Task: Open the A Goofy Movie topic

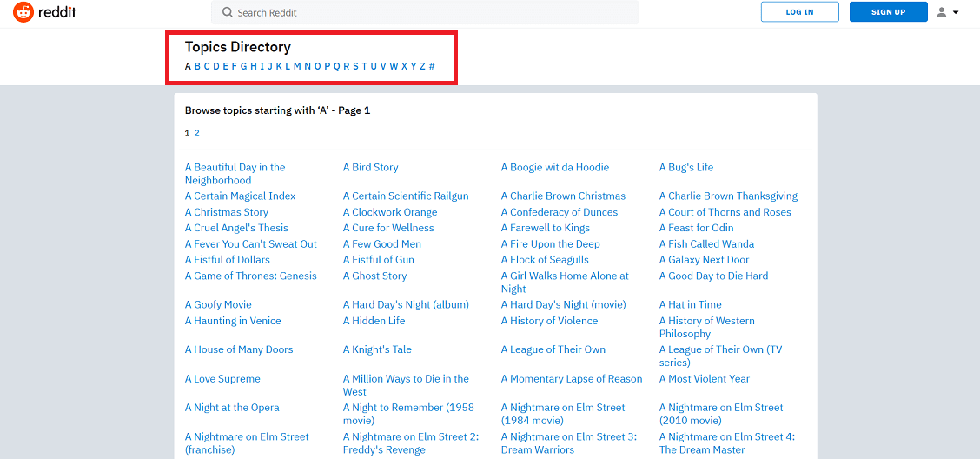Action: [x=218, y=305]
